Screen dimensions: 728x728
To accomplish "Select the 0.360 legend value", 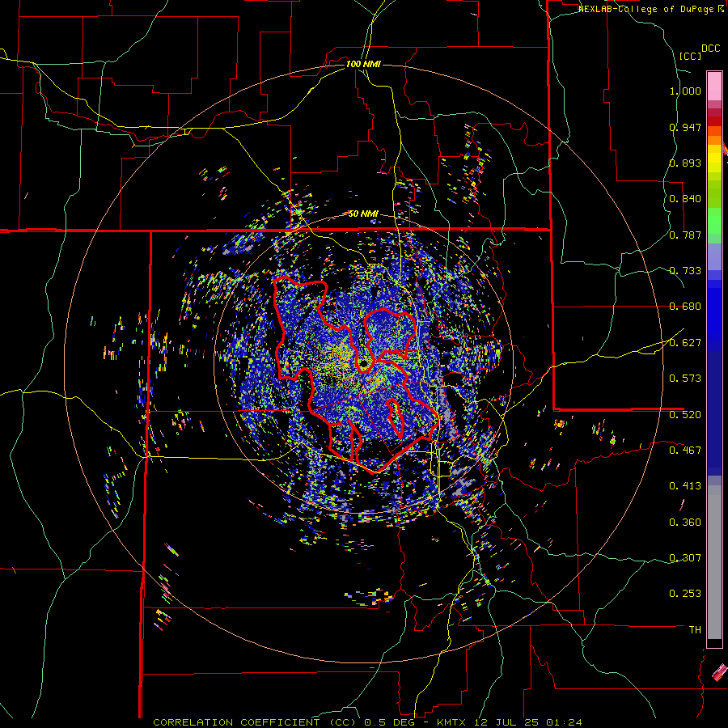I will 685,523.
